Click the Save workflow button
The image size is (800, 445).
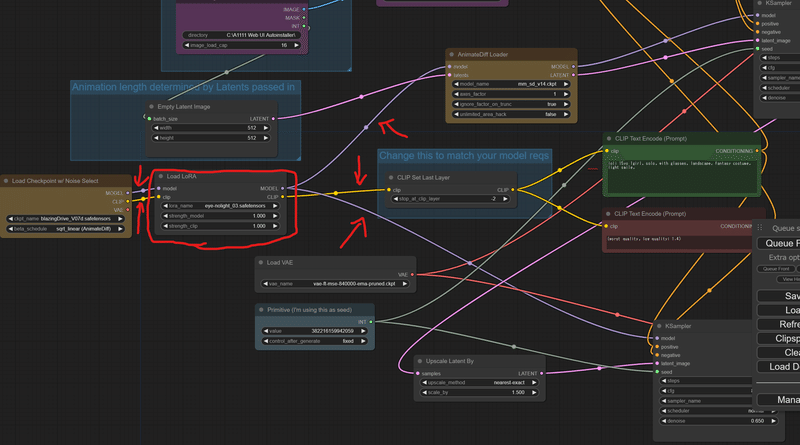[779, 296]
